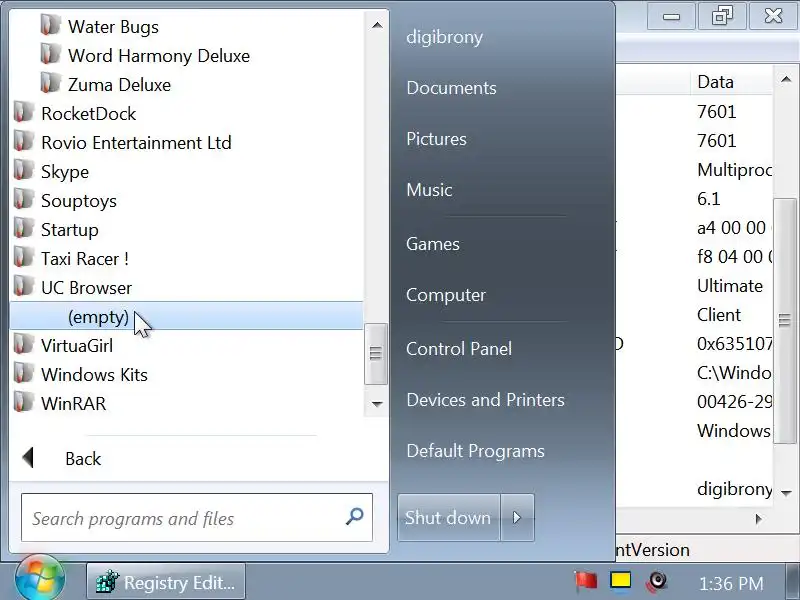The image size is (800, 600).
Task: Restore down the Registry Editor window
Action: click(722, 16)
